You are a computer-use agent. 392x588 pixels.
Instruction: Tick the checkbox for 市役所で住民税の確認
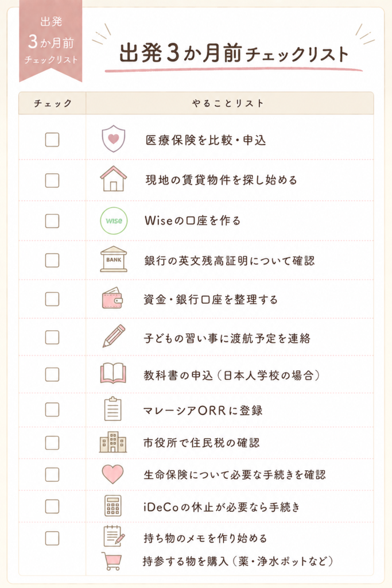(52, 443)
